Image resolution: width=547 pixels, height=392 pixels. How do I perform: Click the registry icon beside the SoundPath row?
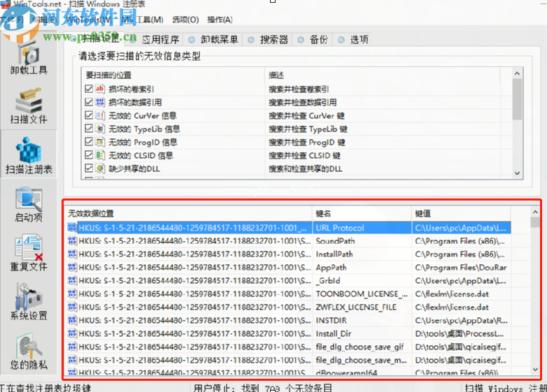pyautogui.click(x=71, y=241)
